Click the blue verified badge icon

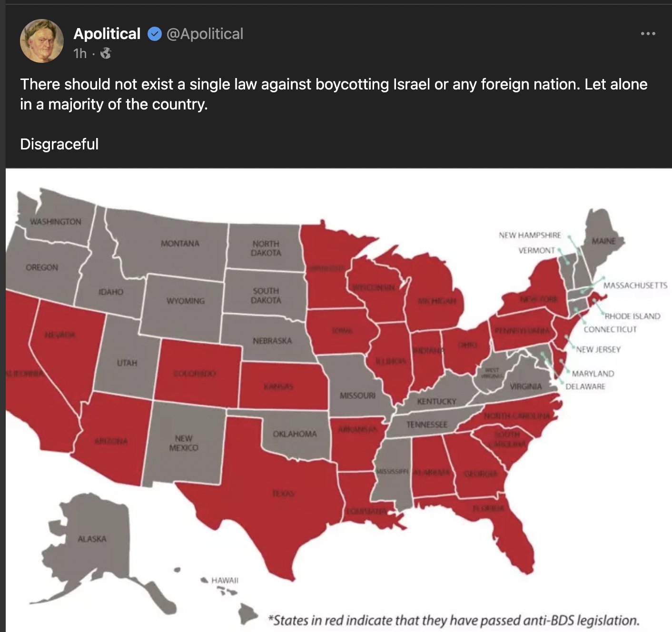[x=155, y=34]
